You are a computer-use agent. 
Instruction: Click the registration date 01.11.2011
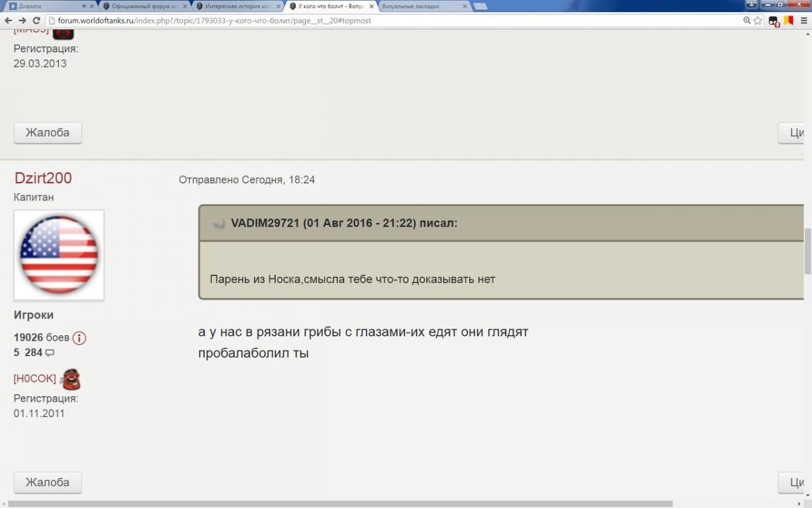(x=39, y=413)
